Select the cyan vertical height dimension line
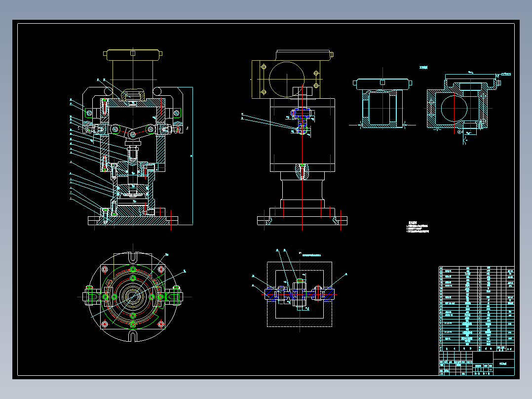The image size is (532, 399). [x=192, y=156]
